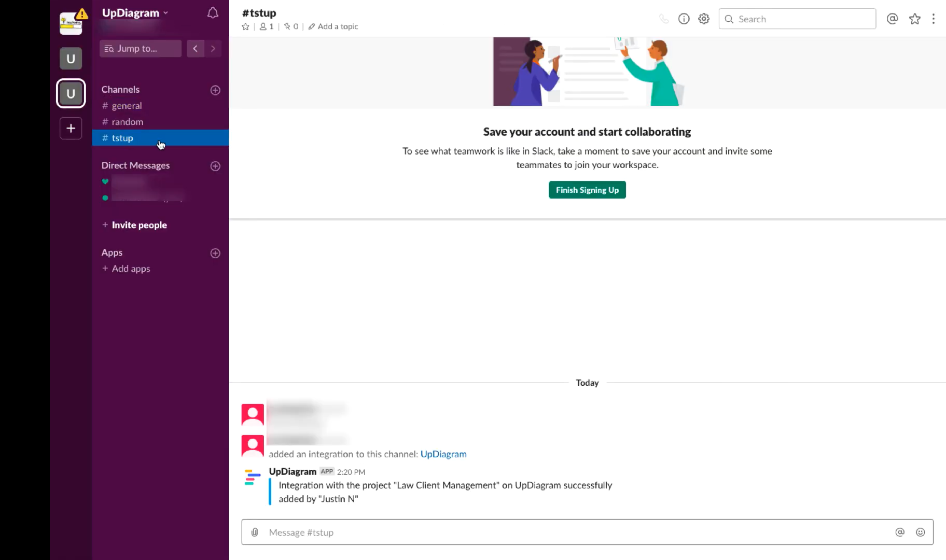
Task: Show starred items star icon
Action: tap(915, 19)
